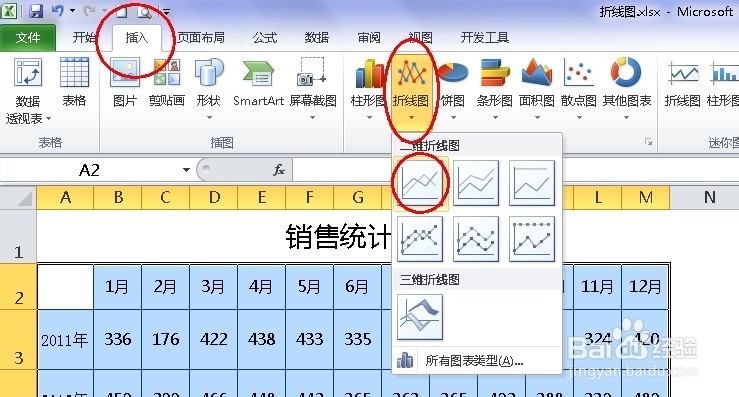
Task: Choose 100% stacked line with markers thumbnail
Action: click(532, 239)
